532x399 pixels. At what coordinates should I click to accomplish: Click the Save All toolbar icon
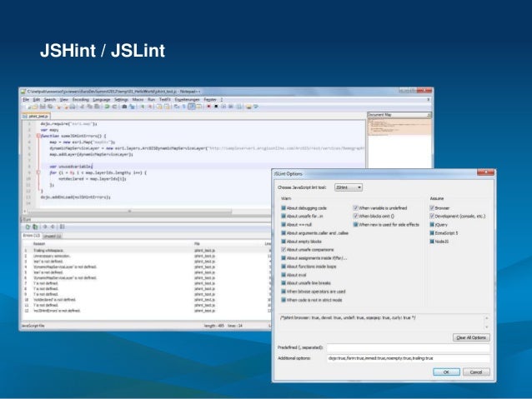click(50, 107)
